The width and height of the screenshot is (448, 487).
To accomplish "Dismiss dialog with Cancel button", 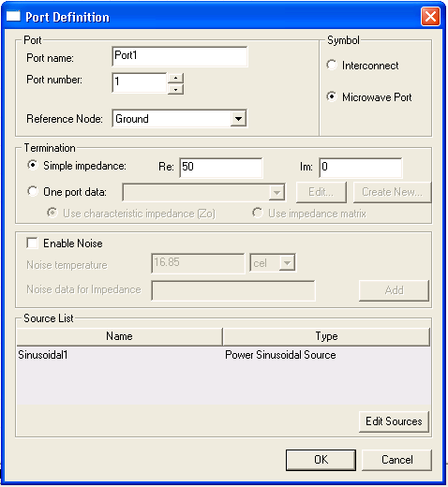I will (x=396, y=460).
